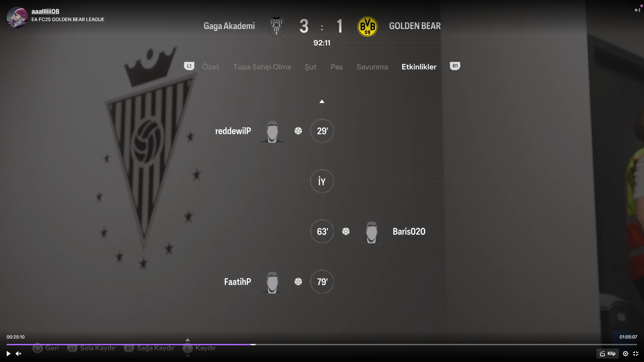Click the goal ball icon beside Baris020
The image size is (644, 362).
(x=346, y=231)
